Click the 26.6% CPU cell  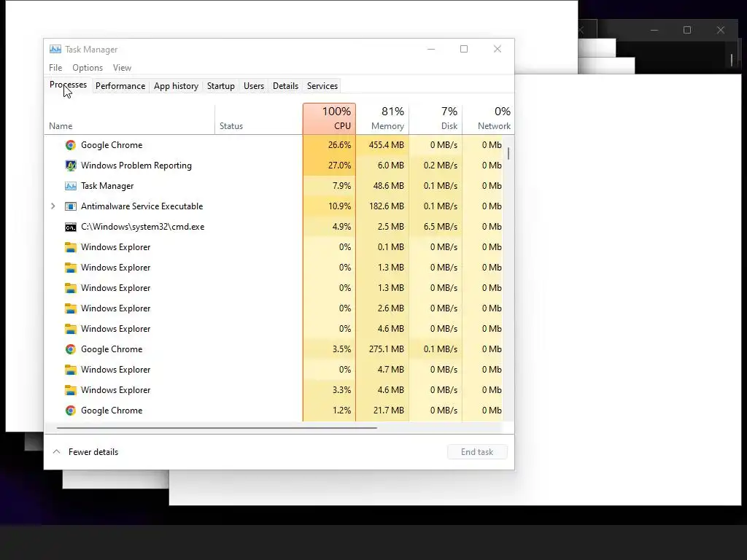(x=329, y=145)
